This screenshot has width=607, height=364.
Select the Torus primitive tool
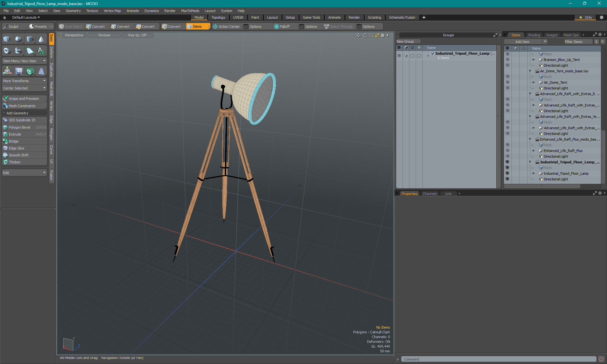pos(7,51)
